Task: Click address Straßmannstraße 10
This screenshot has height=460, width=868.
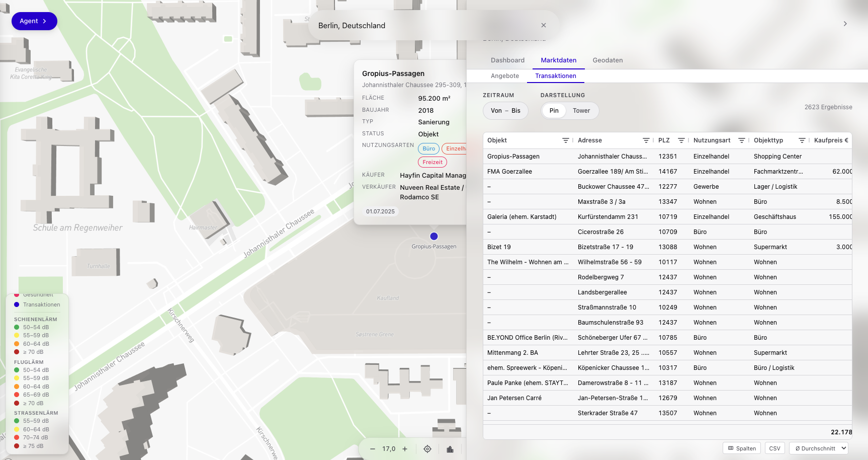Action: pyautogui.click(x=607, y=308)
